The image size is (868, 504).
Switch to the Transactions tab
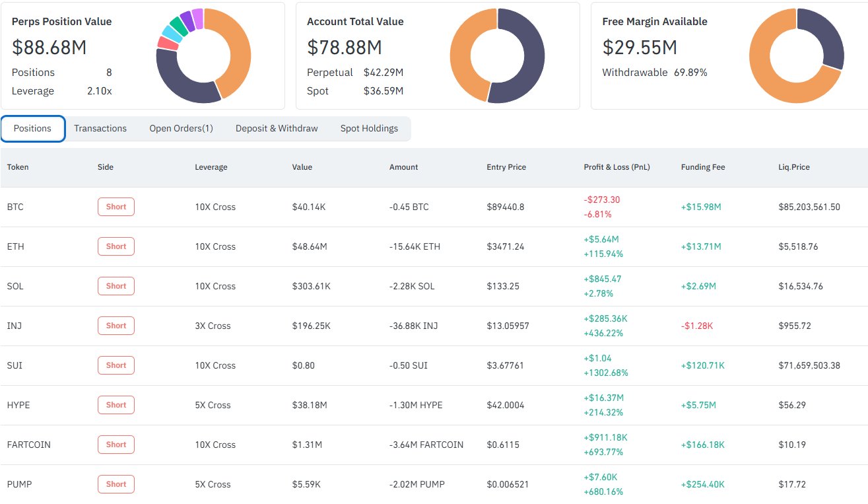(100, 129)
